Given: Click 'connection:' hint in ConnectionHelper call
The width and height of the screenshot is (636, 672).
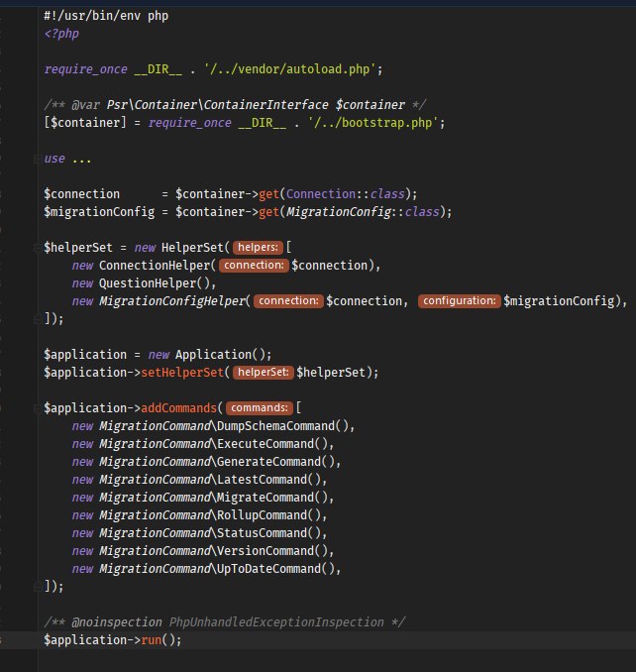Looking at the screenshot, I should point(254,266).
